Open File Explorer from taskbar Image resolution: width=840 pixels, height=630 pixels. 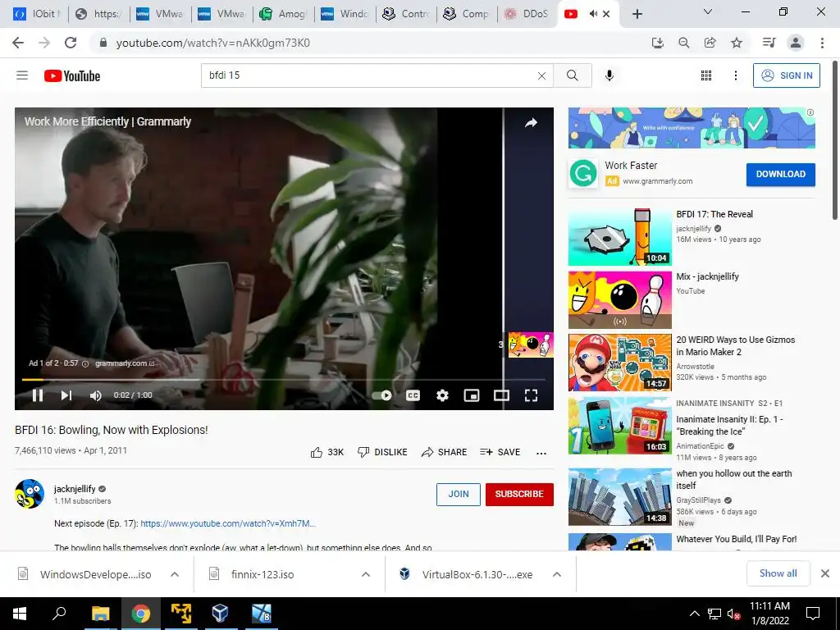click(x=100, y=614)
